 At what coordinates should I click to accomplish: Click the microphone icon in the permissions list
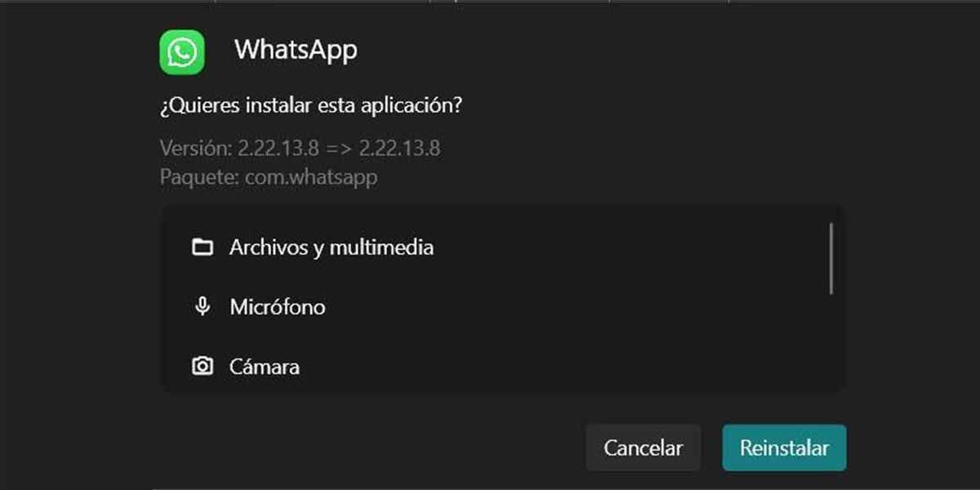[202, 307]
